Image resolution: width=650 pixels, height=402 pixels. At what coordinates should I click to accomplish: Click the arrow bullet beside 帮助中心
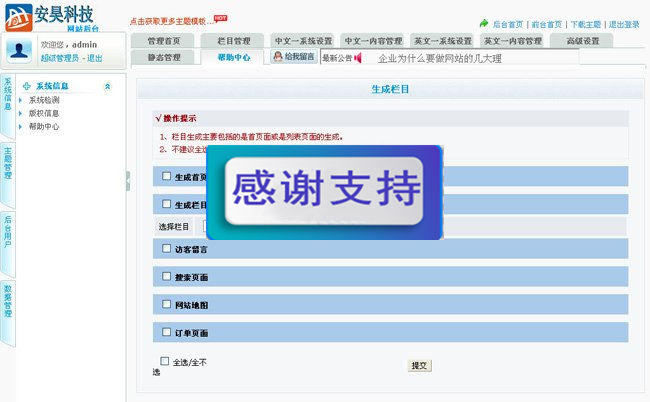(x=20, y=126)
